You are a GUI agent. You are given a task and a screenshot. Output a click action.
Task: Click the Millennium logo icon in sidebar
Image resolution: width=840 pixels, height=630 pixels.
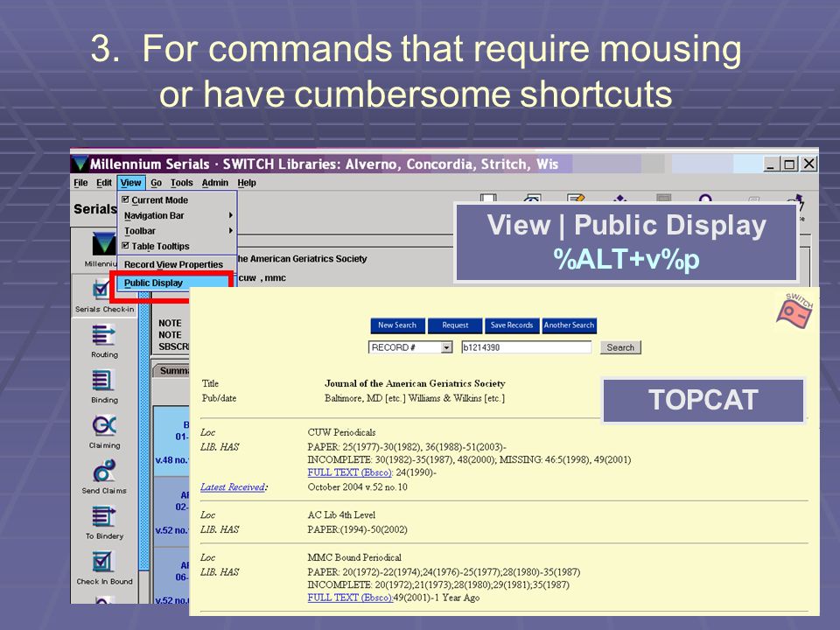click(x=103, y=244)
